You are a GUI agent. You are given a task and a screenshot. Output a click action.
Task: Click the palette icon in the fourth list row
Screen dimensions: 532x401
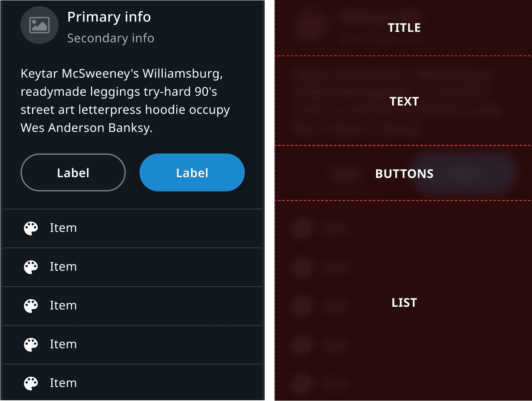(x=31, y=344)
